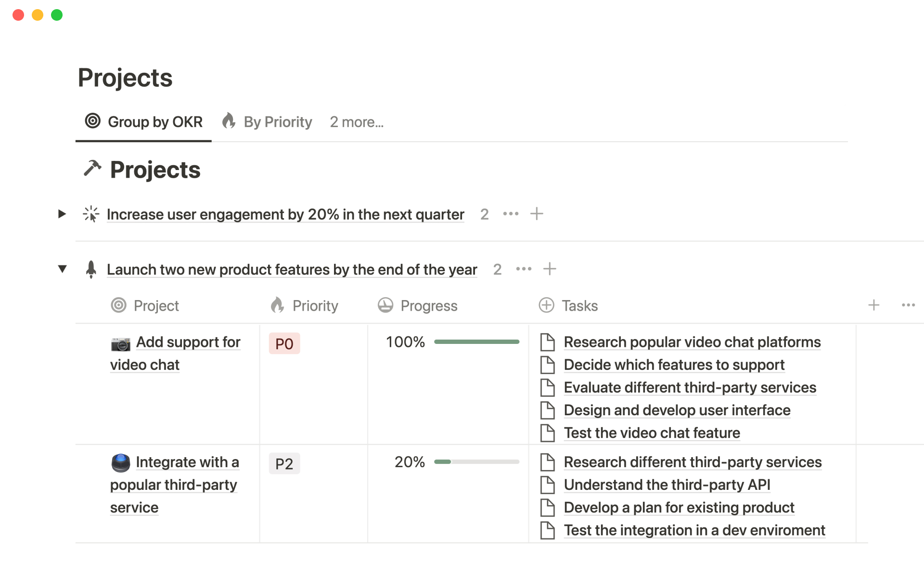The width and height of the screenshot is (924, 578).
Task: Open ellipsis menu for Launch two features group
Action: (x=524, y=269)
